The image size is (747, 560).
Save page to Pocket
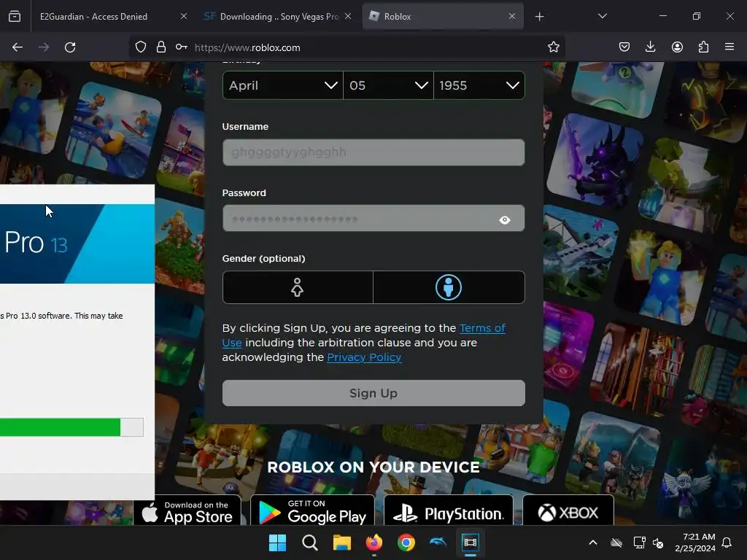pos(624,47)
